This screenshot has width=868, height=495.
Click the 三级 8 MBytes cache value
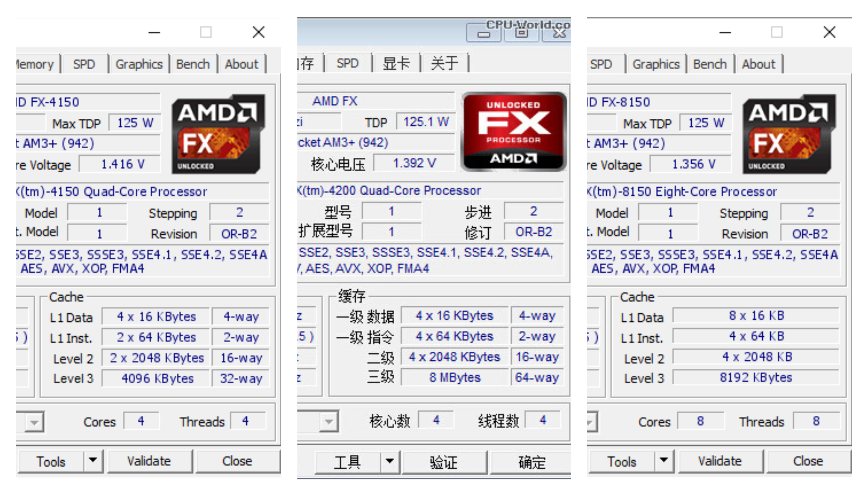455,377
